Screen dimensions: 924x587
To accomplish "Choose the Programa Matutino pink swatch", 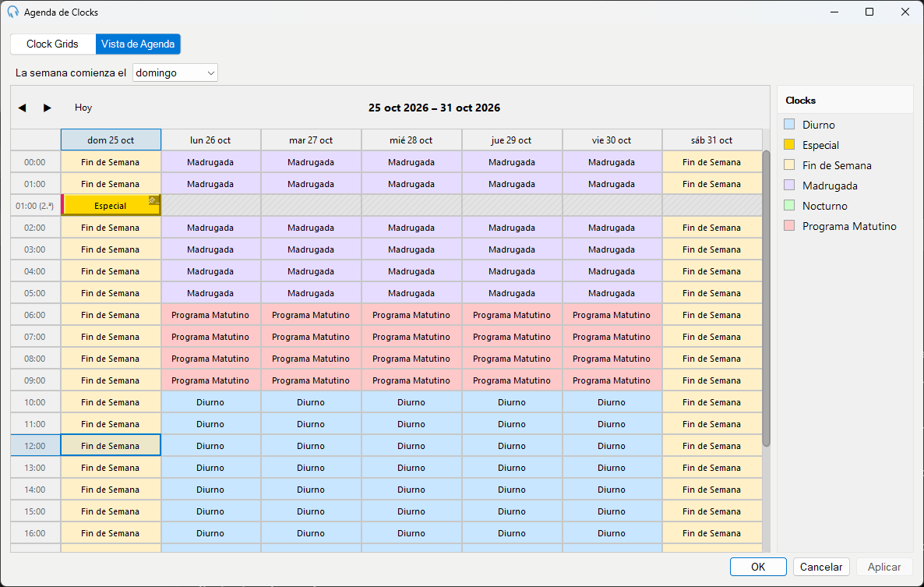I will pyautogui.click(x=789, y=226).
